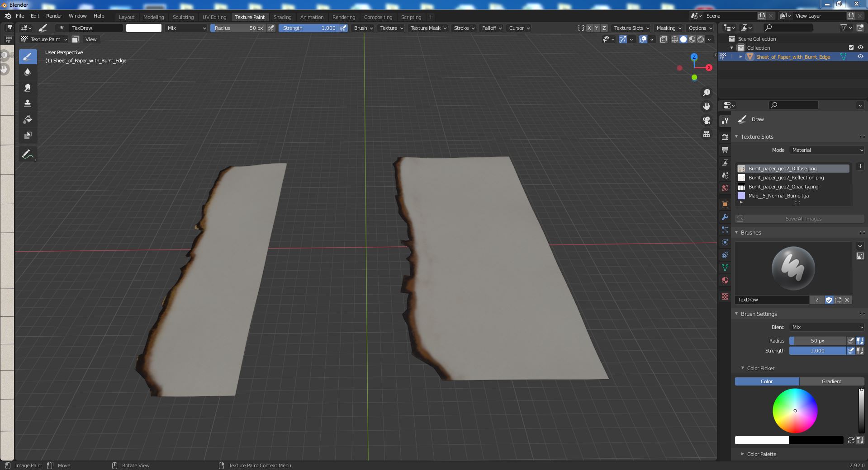Select the Color button in Color Picker

(767, 381)
